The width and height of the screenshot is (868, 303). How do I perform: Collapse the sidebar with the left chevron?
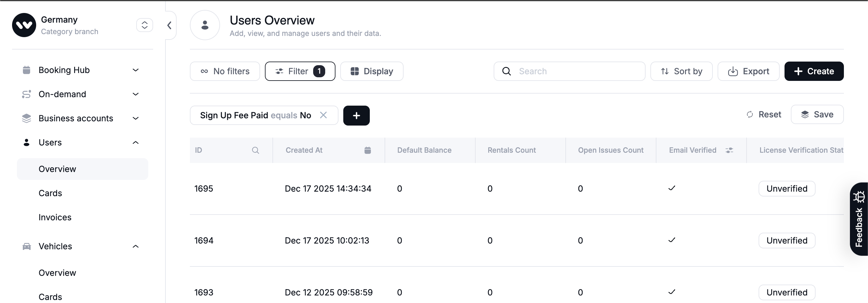[x=169, y=25]
